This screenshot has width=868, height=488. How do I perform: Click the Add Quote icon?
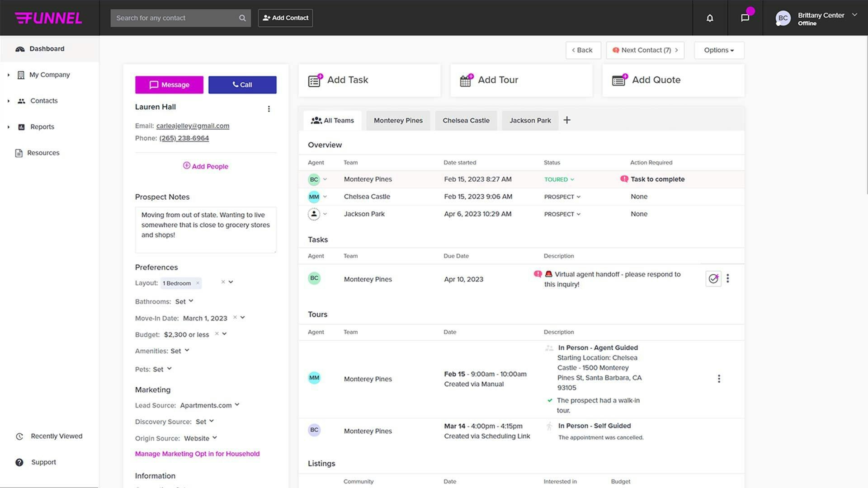coord(619,80)
